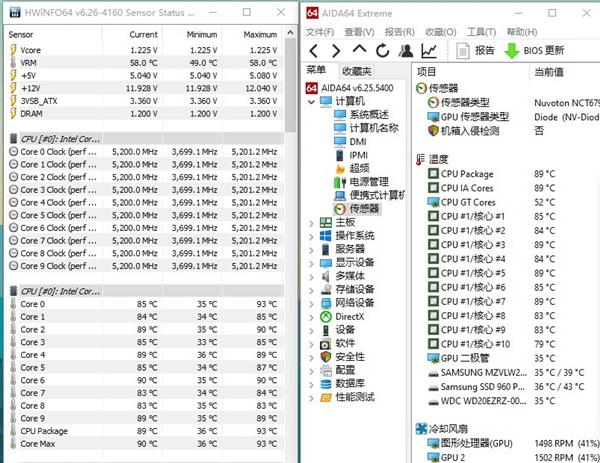Expand the DirectX tree node

(x=311, y=317)
